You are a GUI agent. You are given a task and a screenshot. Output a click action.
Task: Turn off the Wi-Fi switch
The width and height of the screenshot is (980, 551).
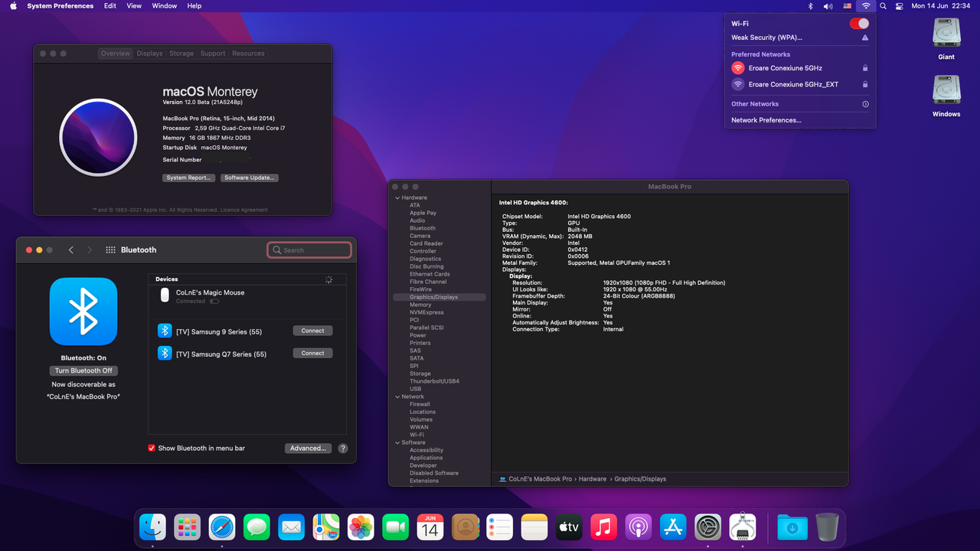coord(859,24)
